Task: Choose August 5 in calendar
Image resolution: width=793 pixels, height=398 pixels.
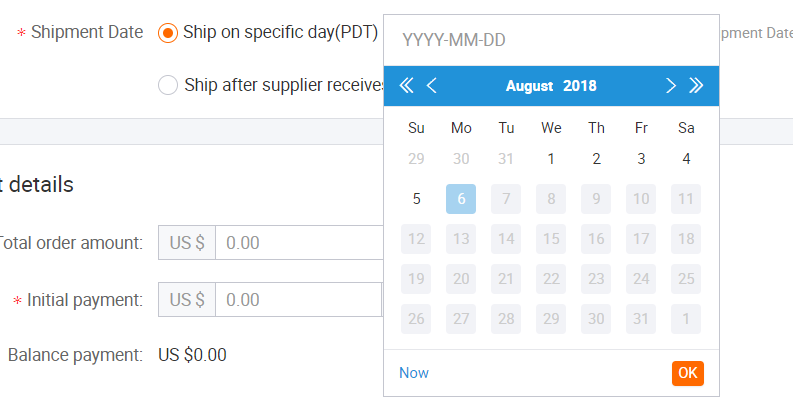Action: [416, 199]
